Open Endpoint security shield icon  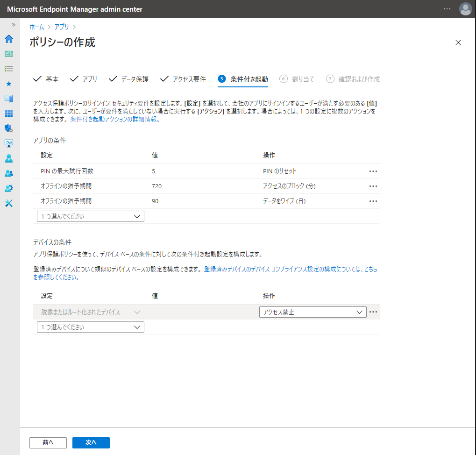coord(9,128)
